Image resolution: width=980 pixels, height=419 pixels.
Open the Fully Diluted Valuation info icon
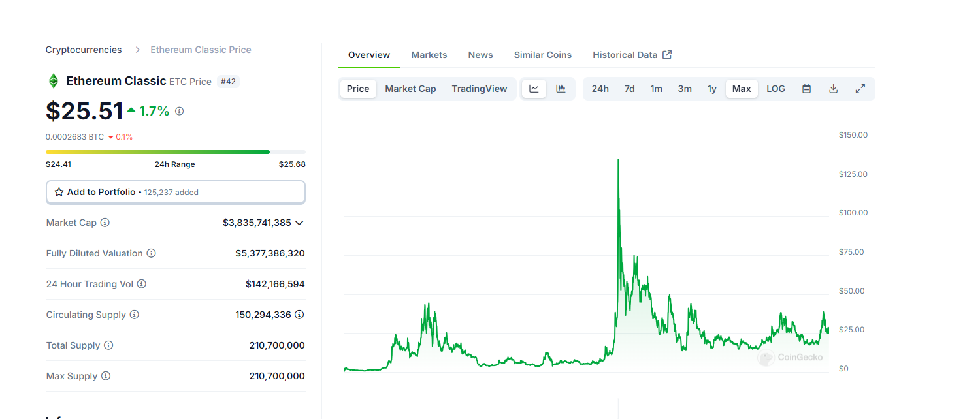point(151,253)
